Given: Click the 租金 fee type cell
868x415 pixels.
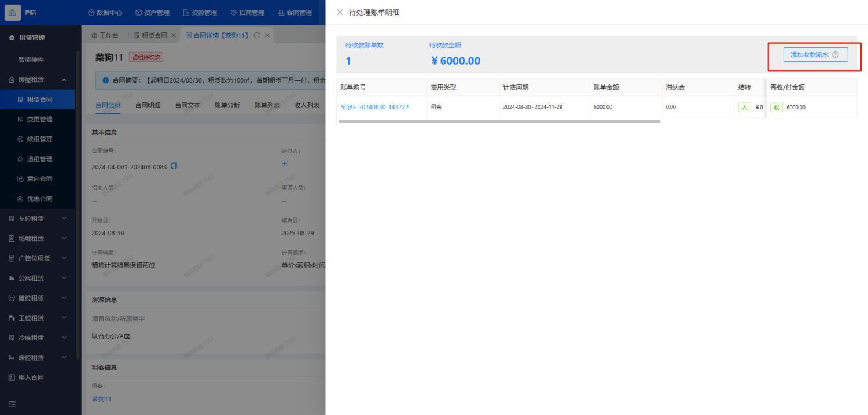Looking at the screenshot, I should [436, 107].
